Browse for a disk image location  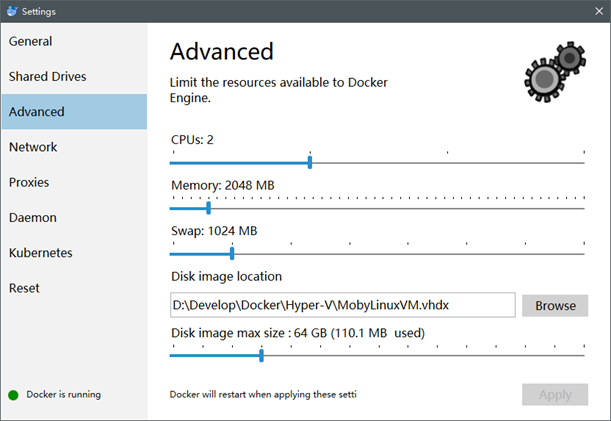click(555, 306)
